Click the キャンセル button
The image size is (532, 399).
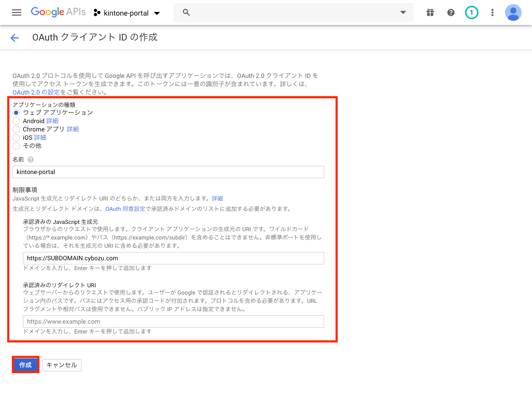pyautogui.click(x=62, y=365)
